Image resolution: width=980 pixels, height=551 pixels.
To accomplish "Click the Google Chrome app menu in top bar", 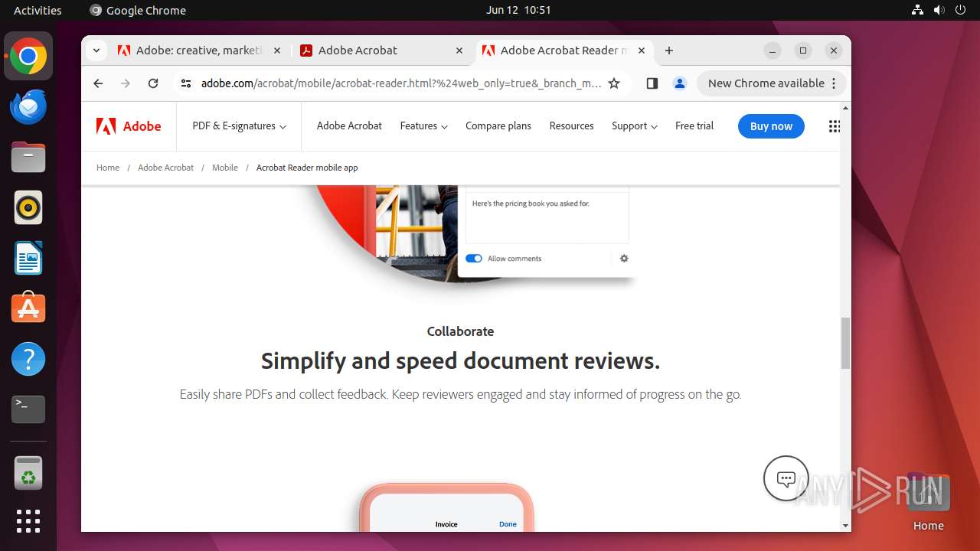I will pos(138,10).
